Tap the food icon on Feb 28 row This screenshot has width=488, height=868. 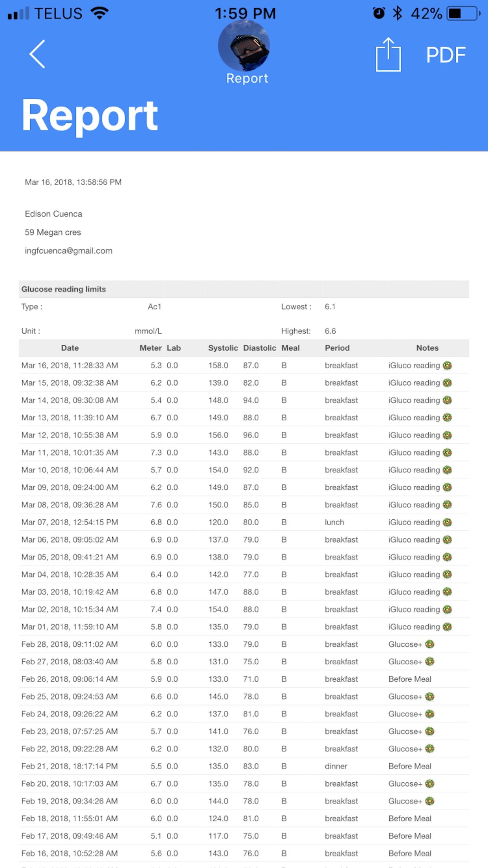click(x=429, y=644)
